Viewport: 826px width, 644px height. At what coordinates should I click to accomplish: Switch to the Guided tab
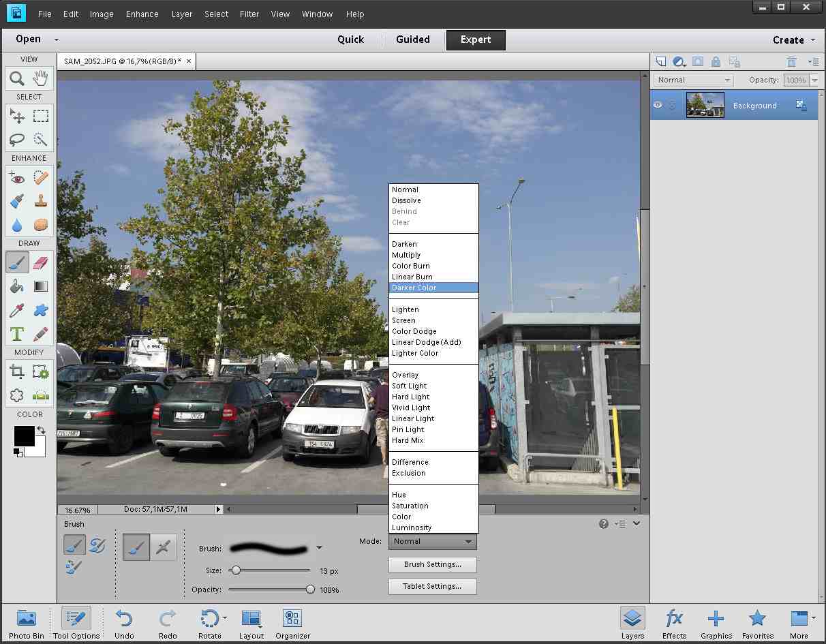click(413, 40)
